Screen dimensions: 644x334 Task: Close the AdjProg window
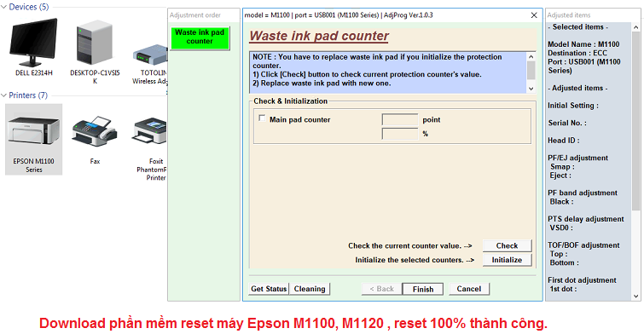tap(534, 15)
